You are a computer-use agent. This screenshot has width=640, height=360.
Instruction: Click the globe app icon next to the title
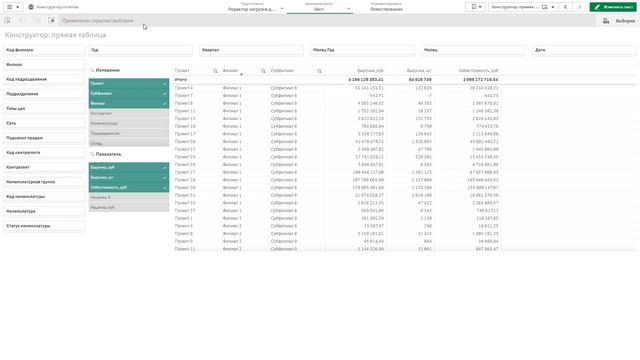click(x=31, y=7)
